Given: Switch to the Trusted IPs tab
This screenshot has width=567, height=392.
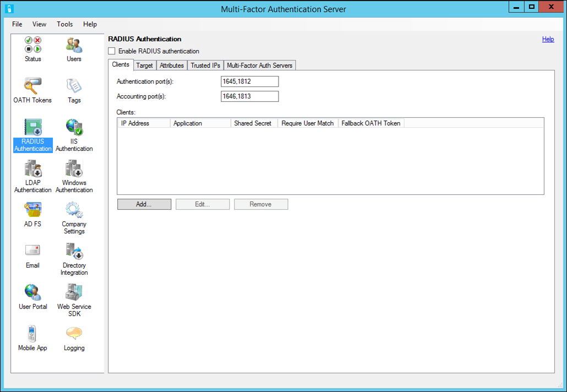Looking at the screenshot, I should point(205,65).
